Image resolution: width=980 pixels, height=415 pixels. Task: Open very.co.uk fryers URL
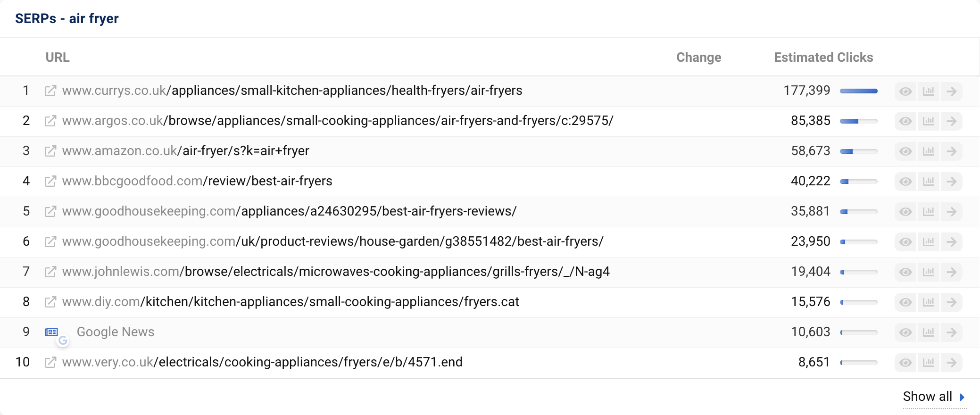tap(262, 362)
